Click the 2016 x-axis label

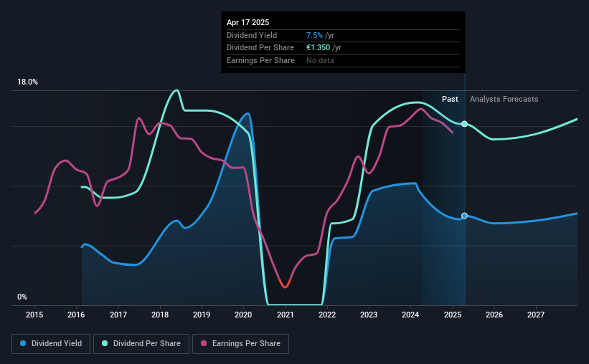(x=76, y=315)
